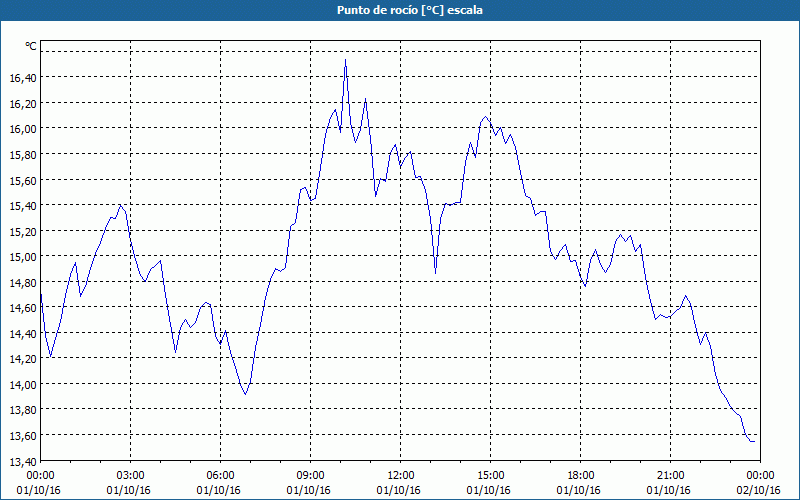800x500 pixels.
Task: Select the 14,00 y-axis value
Action: click(23, 385)
